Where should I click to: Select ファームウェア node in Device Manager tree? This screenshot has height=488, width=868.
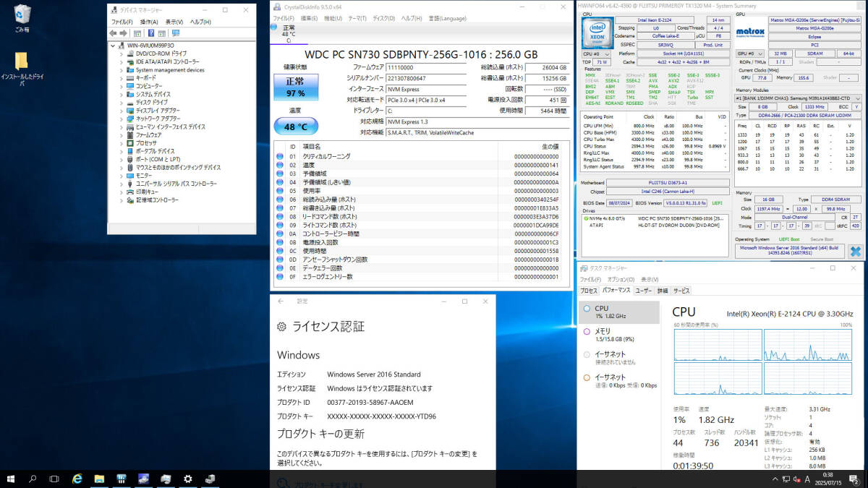(148, 135)
